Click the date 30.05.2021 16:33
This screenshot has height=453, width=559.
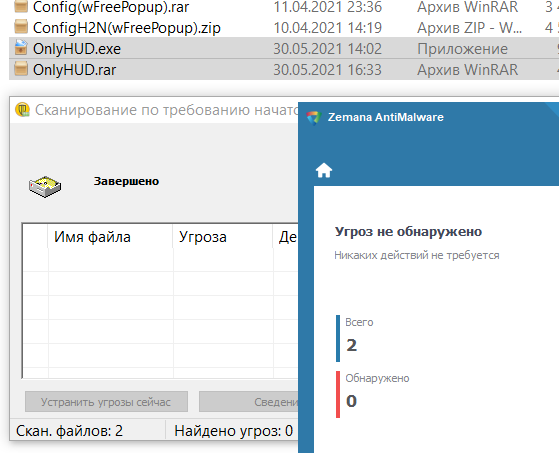coord(327,70)
